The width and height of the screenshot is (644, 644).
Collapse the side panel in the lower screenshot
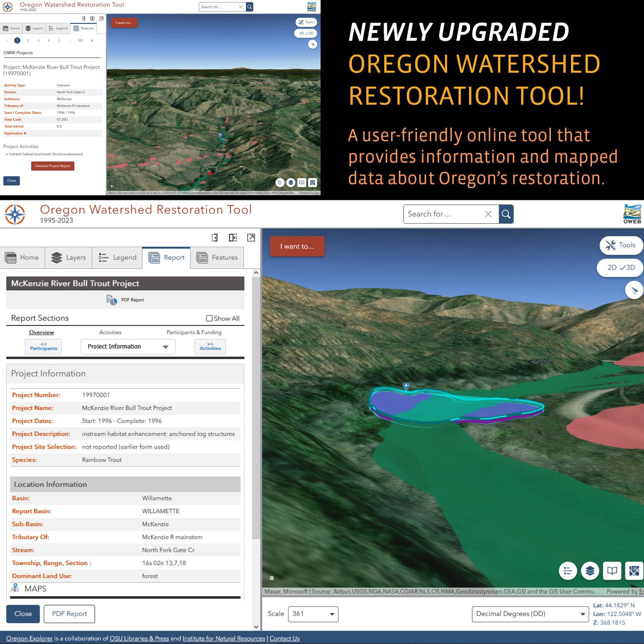(x=214, y=237)
